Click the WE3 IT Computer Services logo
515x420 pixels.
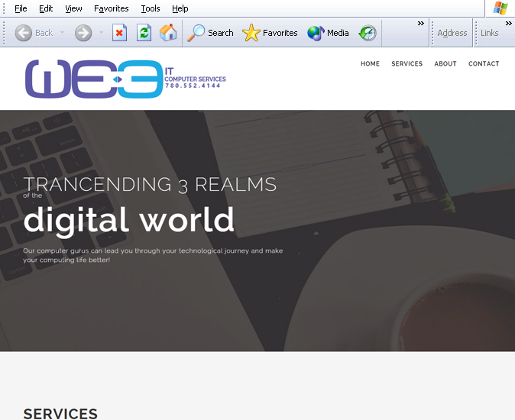coord(125,79)
